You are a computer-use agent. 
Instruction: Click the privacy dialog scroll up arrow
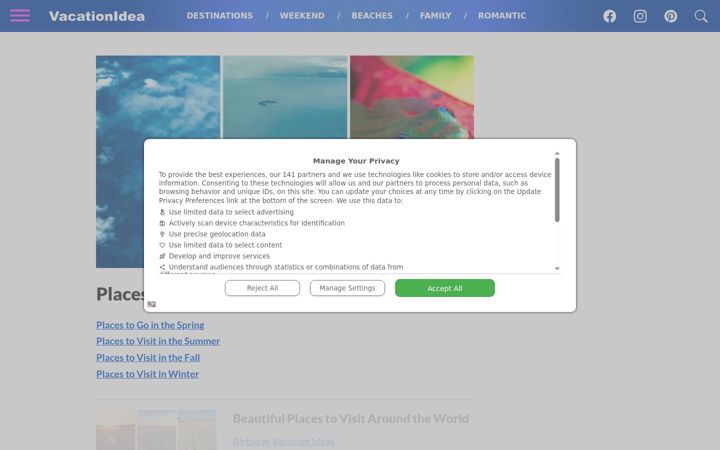557,154
